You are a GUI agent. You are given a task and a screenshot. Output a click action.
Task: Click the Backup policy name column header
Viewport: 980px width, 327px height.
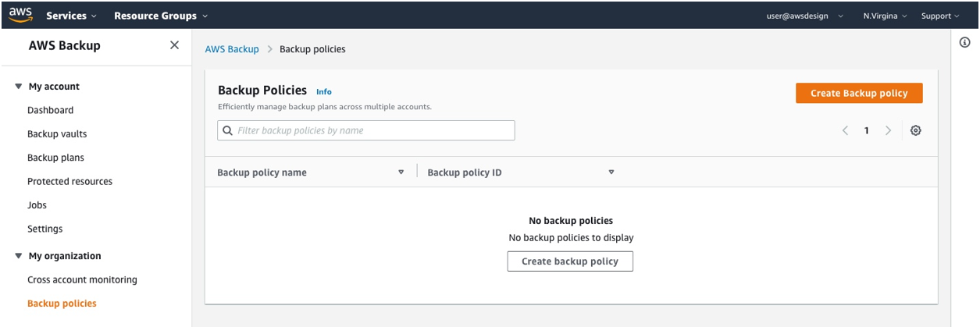click(262, 172)
